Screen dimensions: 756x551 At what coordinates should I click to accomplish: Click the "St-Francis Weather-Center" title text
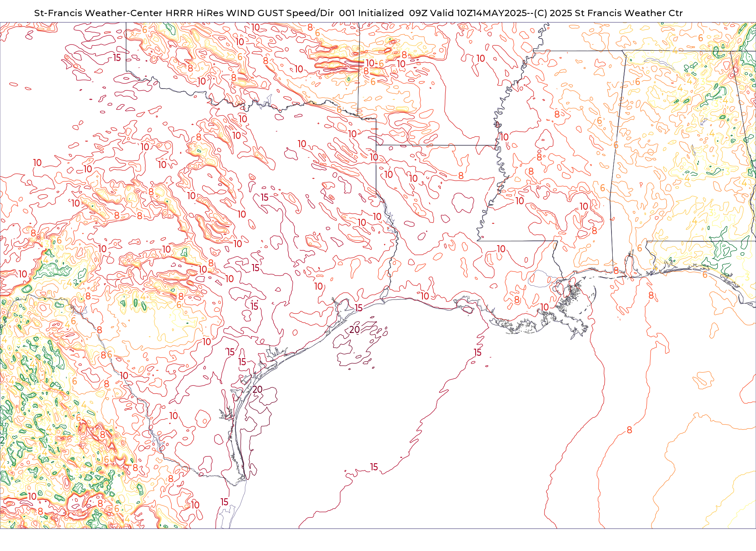pos(98,13)
